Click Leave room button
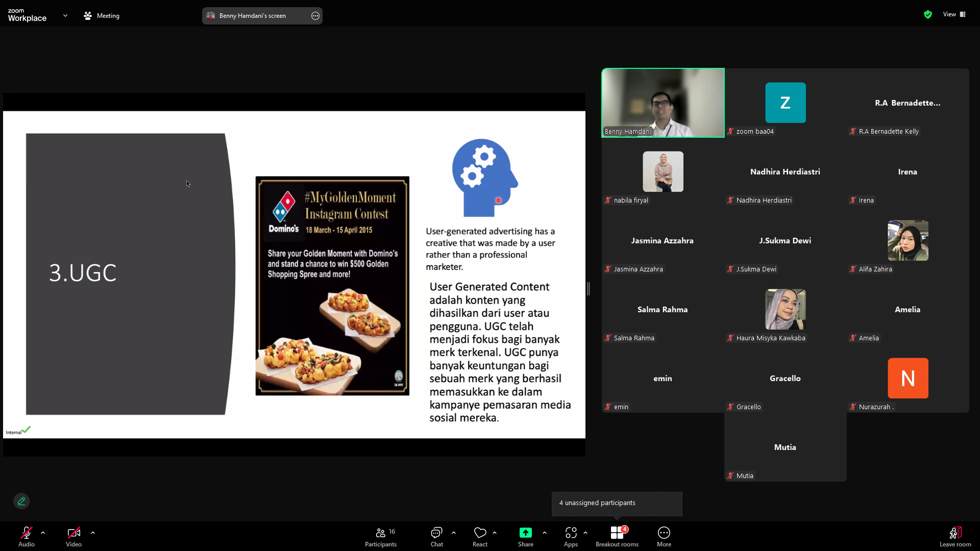980x551 pixels. pos(955,536)
